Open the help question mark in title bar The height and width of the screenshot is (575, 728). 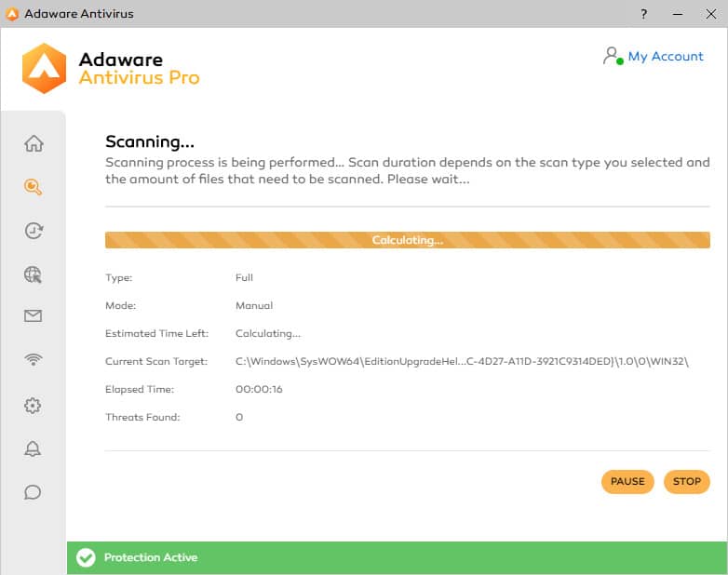pos(643,14)
